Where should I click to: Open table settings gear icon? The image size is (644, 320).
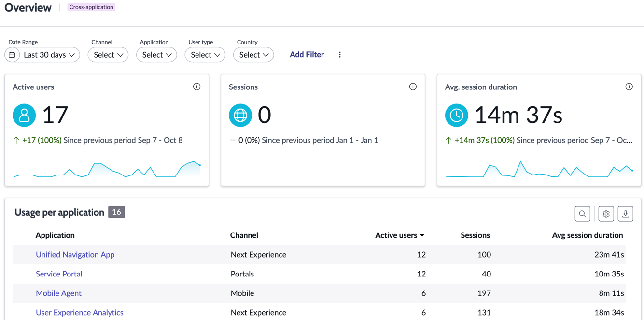coord(606,214)
